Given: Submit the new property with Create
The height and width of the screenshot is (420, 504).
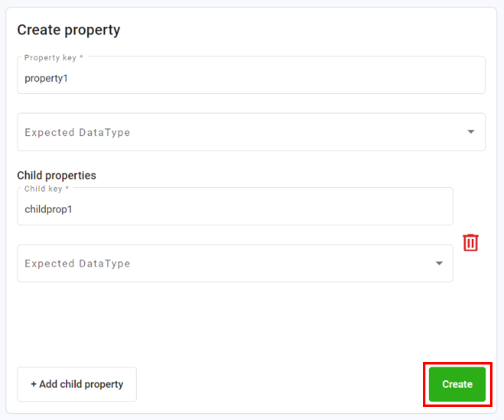Looking at the screenshot, I should coord(456,384).
